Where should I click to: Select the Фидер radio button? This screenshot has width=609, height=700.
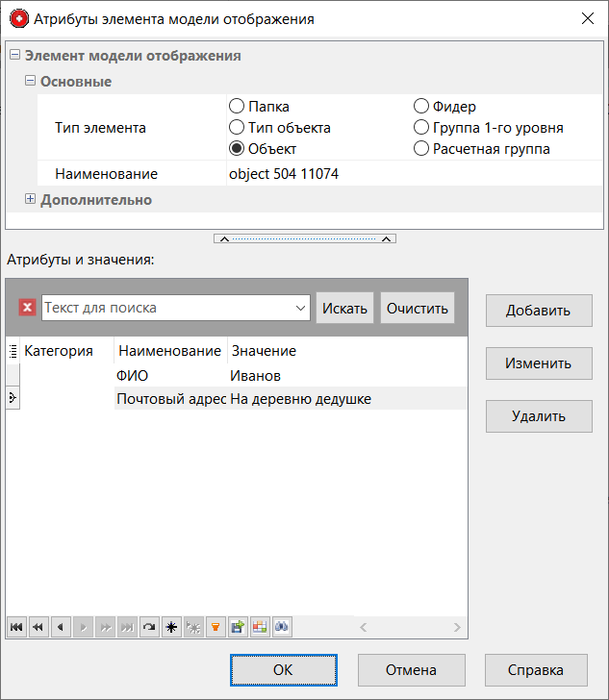point(421,107)
